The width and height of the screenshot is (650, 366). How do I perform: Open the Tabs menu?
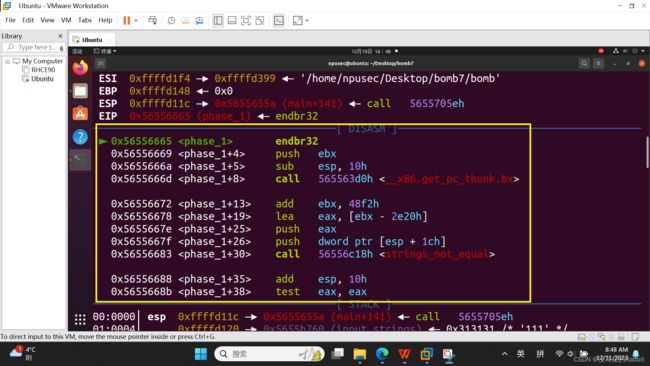pos(85,20)
